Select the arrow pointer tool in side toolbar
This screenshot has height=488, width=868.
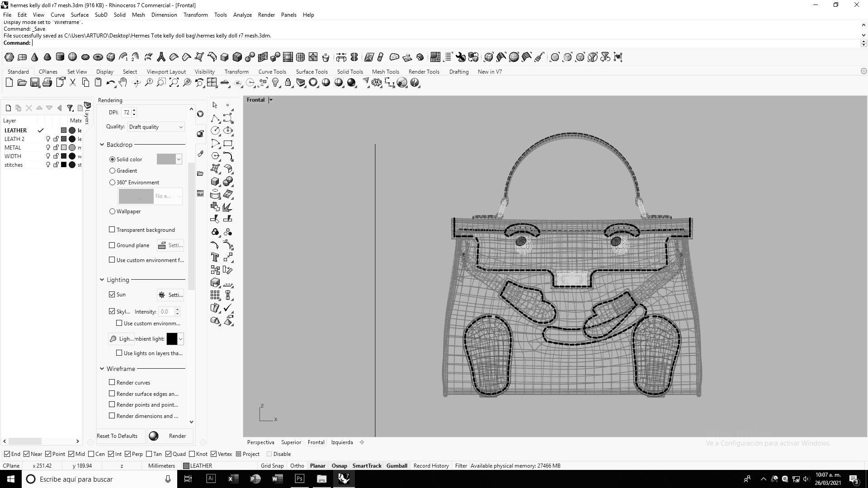[215, 105]
